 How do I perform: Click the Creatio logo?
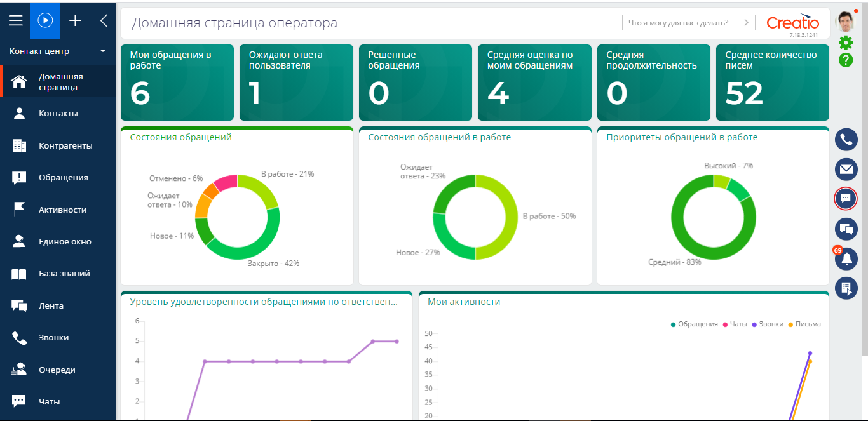[792, 22]
